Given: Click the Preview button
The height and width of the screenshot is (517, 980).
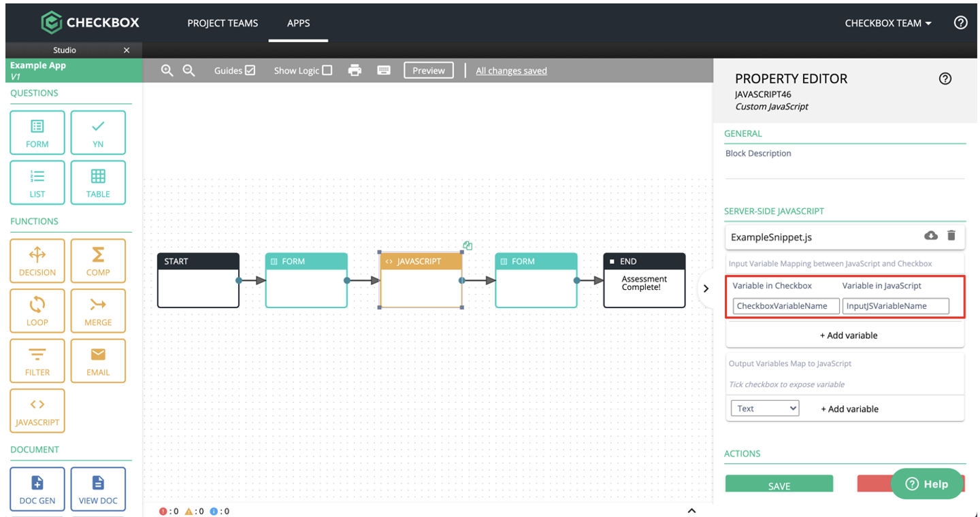Looking at the screenshot, I should pyautogui.click(x=429, y=70).
